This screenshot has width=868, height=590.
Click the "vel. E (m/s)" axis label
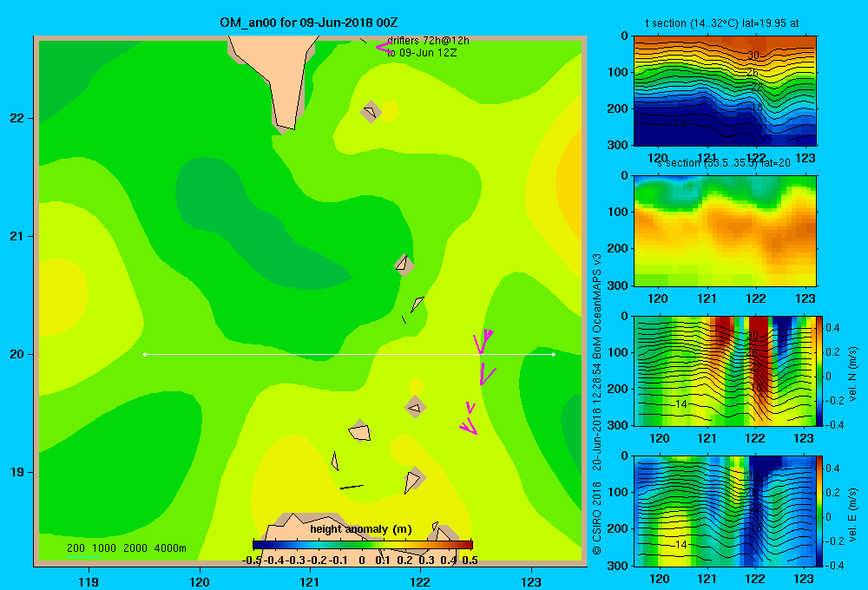[x=852, y=515]
